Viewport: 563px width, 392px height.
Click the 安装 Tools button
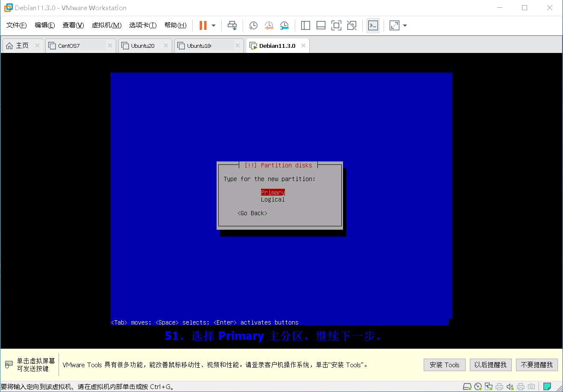[x=444, y=365]
